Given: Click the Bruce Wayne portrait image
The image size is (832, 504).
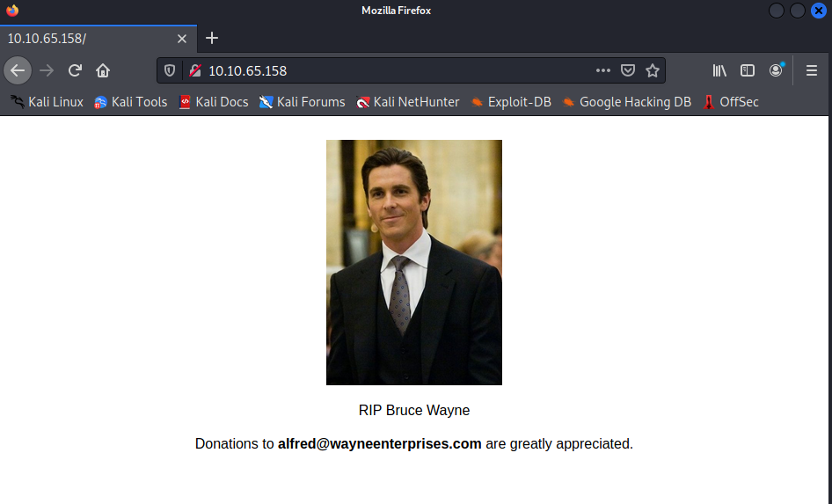Looking at the screenshot, I should [x=414, y=262].
